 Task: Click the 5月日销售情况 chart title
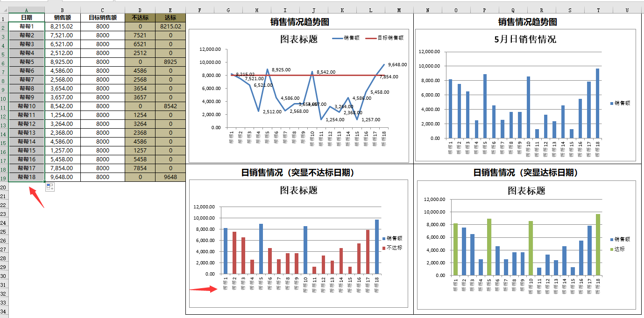coord(525,39)
